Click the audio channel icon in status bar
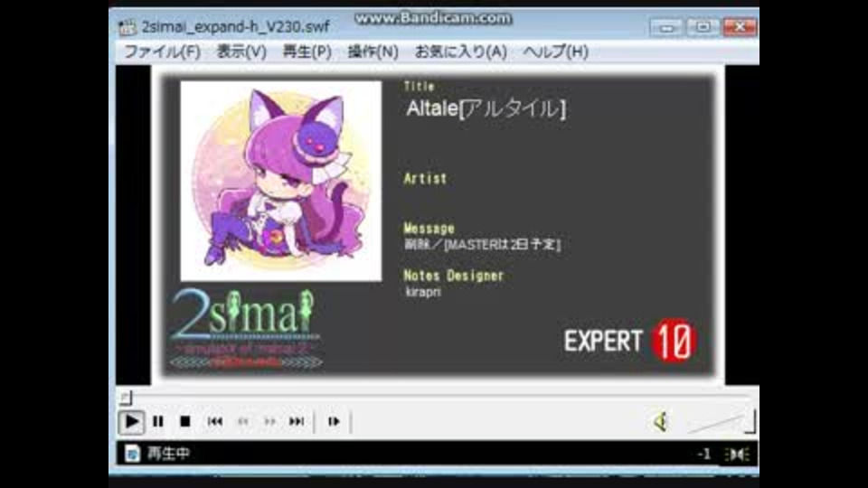This screenshot has width=868, height=488. point(737,455)
